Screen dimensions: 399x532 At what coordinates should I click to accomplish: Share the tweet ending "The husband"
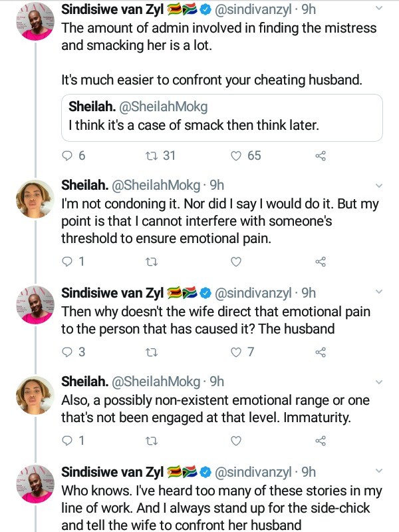(x=320, y=352)
